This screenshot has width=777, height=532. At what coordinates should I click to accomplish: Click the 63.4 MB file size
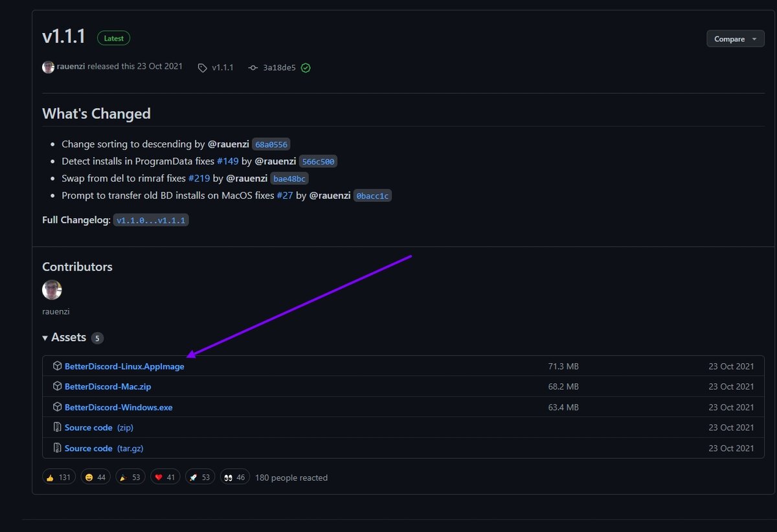[563, 407]
